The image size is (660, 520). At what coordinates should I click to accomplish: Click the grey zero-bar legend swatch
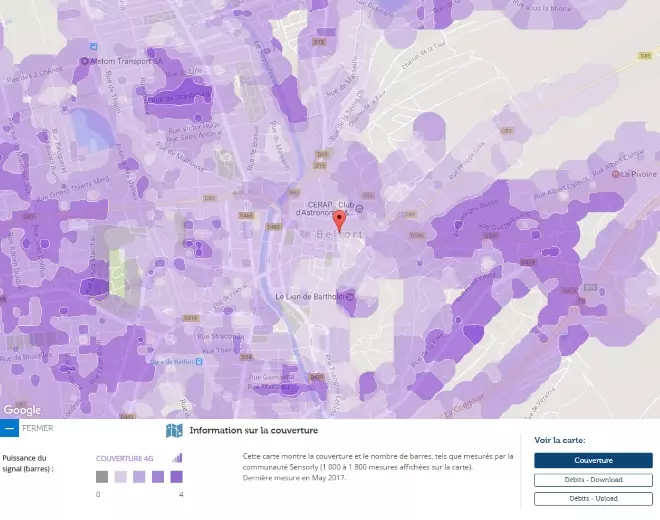point(102,477)
